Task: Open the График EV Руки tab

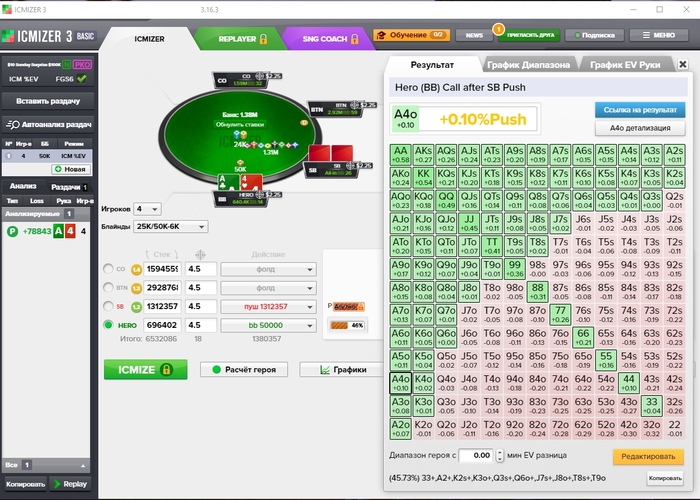Action: tap(625, 65)
